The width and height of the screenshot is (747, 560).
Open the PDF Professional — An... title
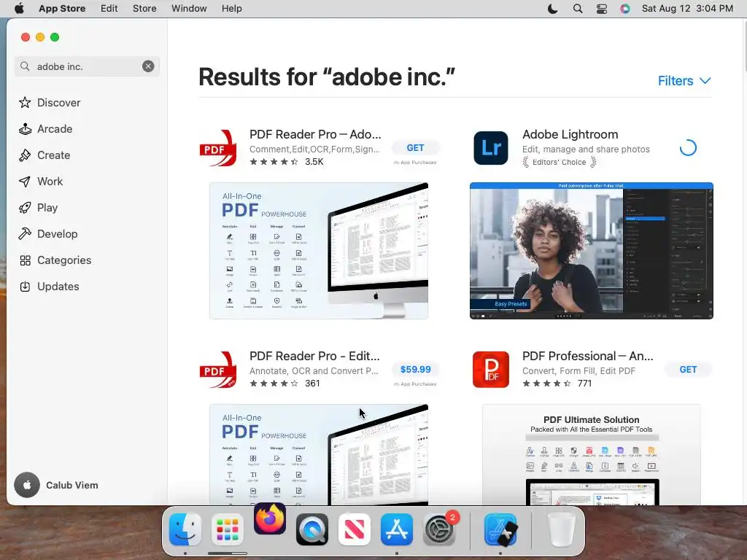tap(587, 356)
